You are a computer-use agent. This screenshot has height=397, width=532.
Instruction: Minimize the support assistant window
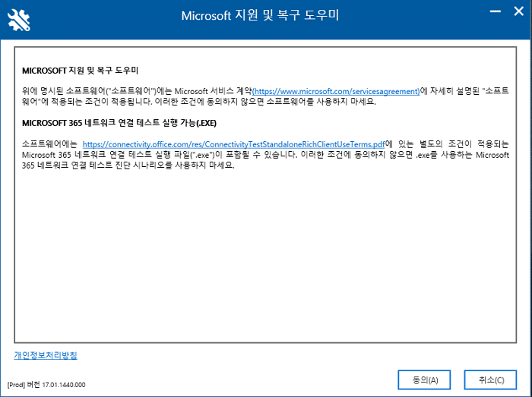pyautogui.click(x=496, y=11)
